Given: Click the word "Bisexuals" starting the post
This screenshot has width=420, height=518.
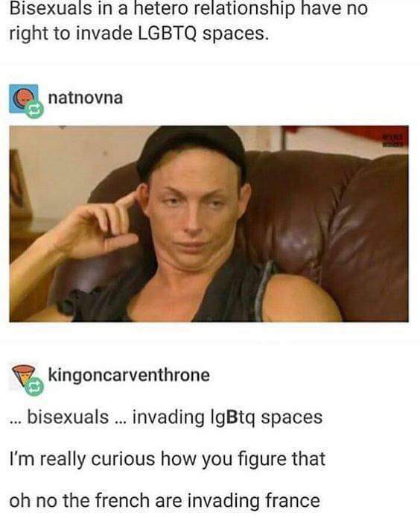Looking at the screenshot, I should [51, 8].
